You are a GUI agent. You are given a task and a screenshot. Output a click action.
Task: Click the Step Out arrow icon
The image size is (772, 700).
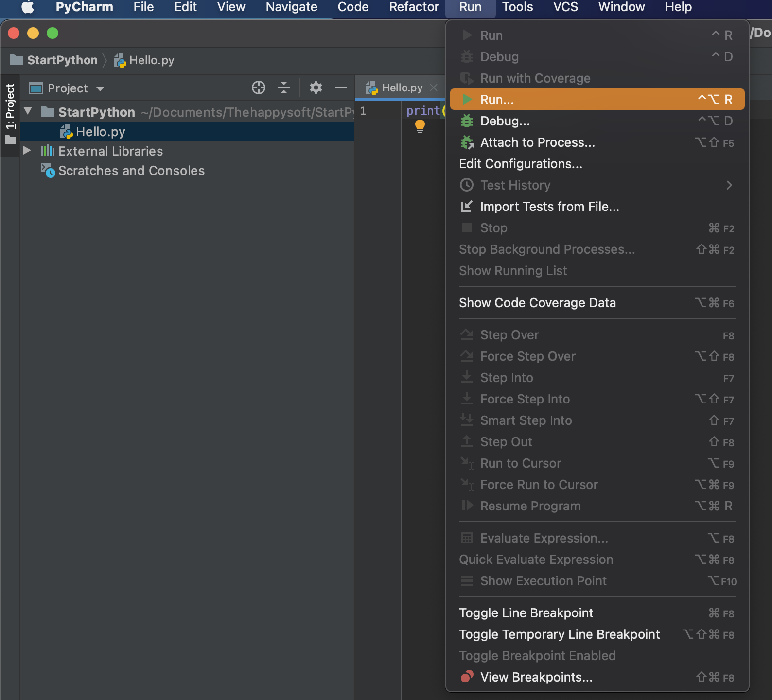click(467, 441)
